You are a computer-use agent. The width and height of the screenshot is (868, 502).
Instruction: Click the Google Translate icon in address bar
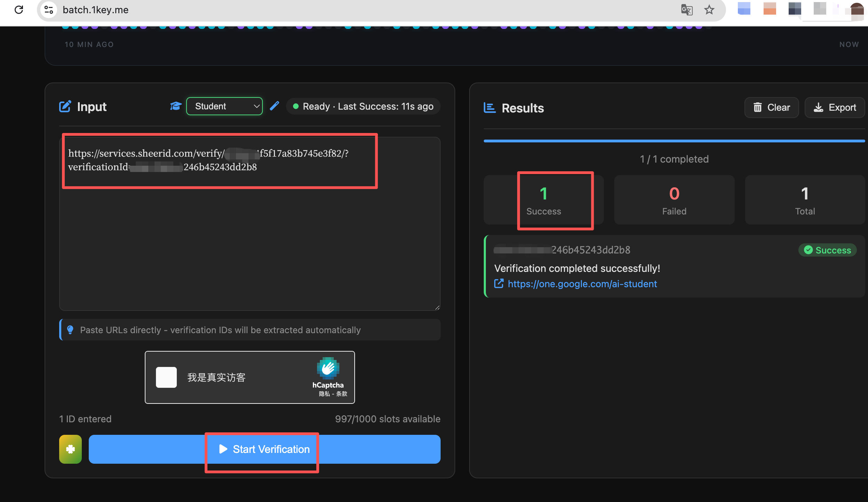tap(687, 10)
